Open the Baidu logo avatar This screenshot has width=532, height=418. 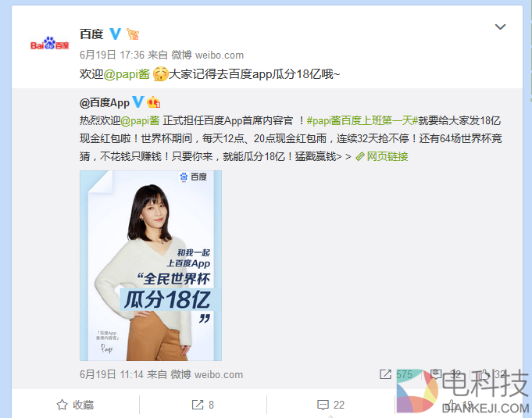click(49, 43)
